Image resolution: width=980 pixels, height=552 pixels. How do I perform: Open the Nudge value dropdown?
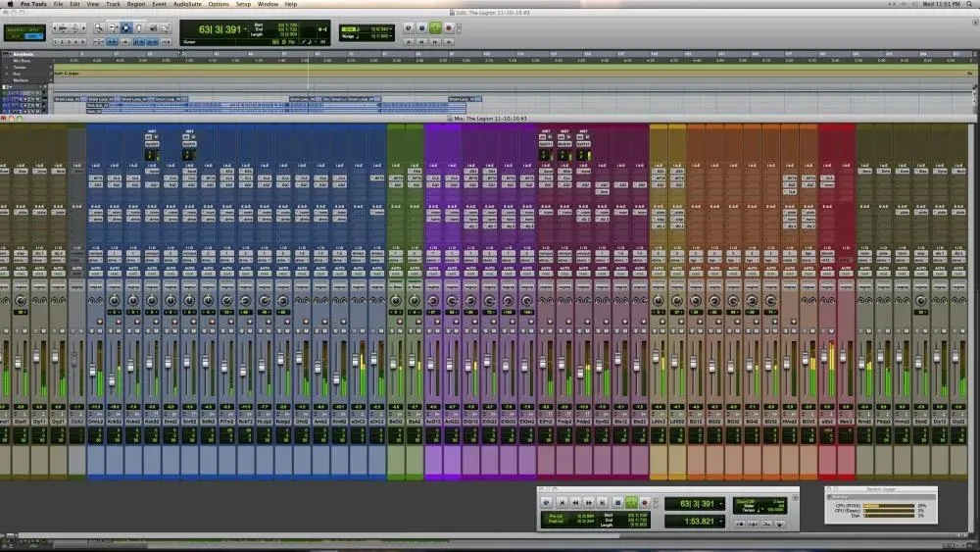tap(389, 35)
